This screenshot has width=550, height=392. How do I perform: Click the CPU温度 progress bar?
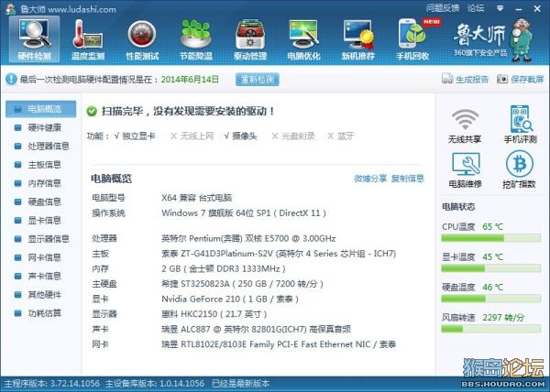click(x=490, y=238)
